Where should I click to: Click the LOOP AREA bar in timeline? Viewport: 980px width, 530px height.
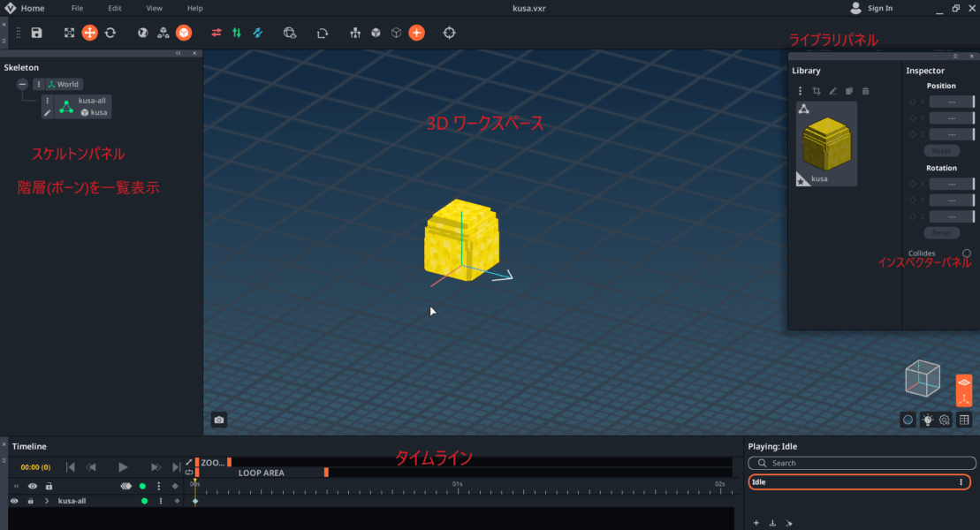(x=262, y=473)
